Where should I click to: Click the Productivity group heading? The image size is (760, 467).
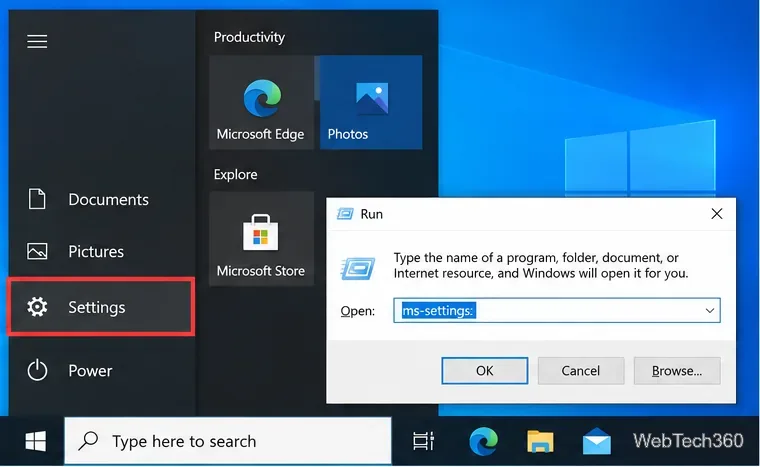pos(249,37)
